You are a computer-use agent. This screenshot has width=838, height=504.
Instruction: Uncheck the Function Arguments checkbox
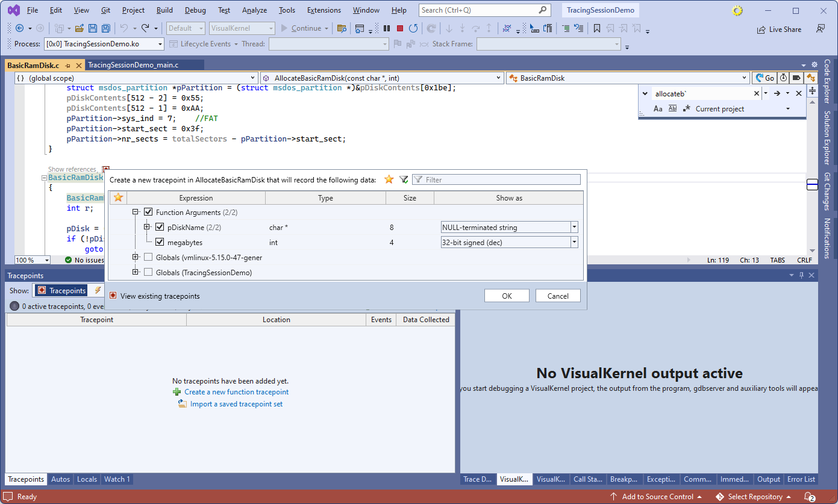(x=148, y=213)
